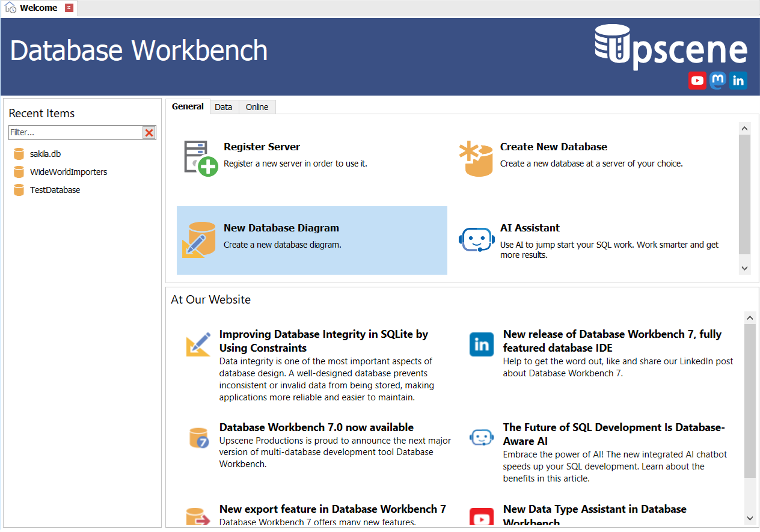Click the 'Database Workbench' header title
Image resolution: width=760 pixels, height=532 pixels.
139,50
